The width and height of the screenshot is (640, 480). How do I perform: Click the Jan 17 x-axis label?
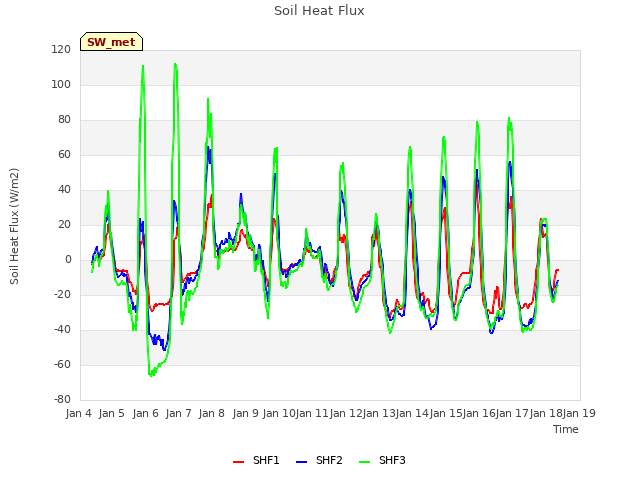[512, 413]
